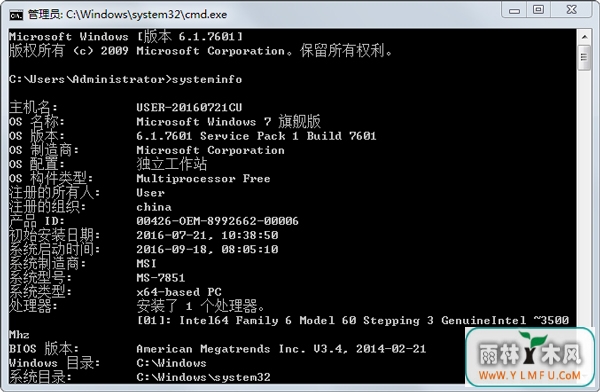Minimize the command prompt window
600x392 pixels.
[514, 10]
